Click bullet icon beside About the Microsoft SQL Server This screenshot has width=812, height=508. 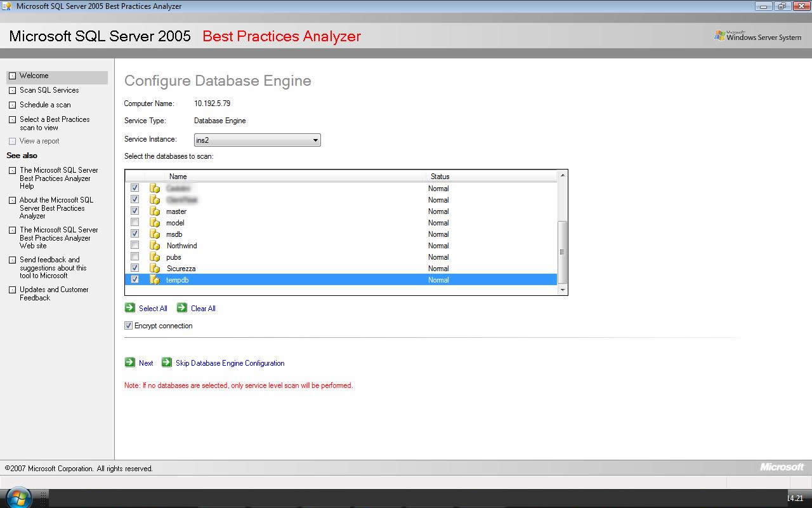12,200
